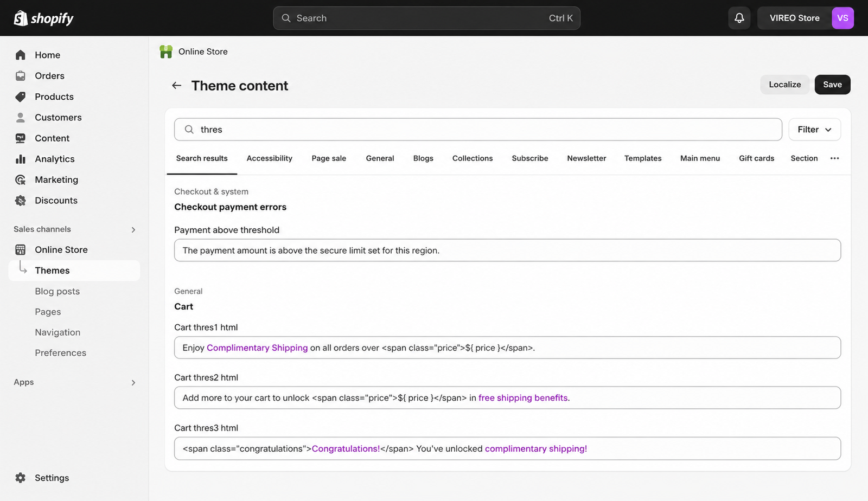Click the Marketing target icon
Viewport: 868px width, 501px height.
click(21, 179)
